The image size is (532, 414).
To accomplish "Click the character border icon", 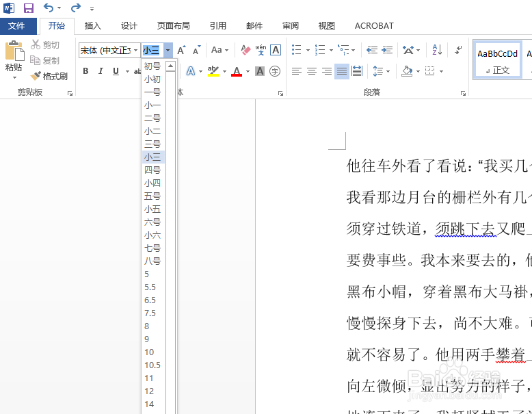I will tap(276, 50).
